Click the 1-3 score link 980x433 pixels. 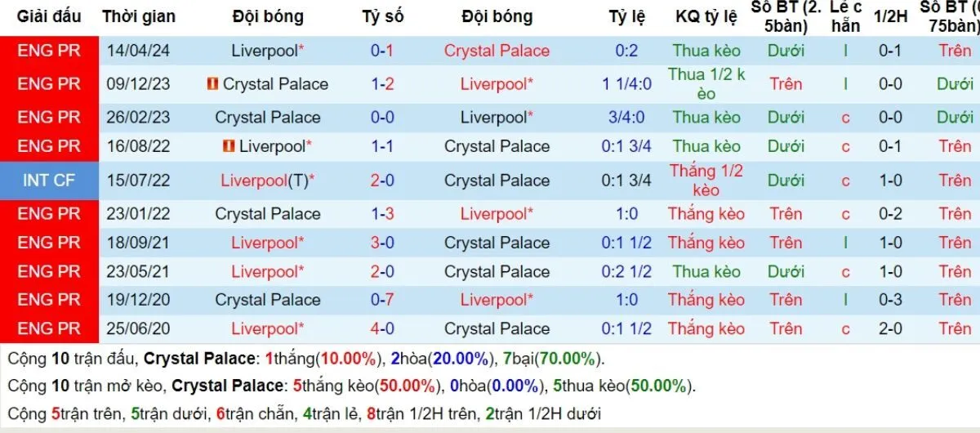click(382, 214)
